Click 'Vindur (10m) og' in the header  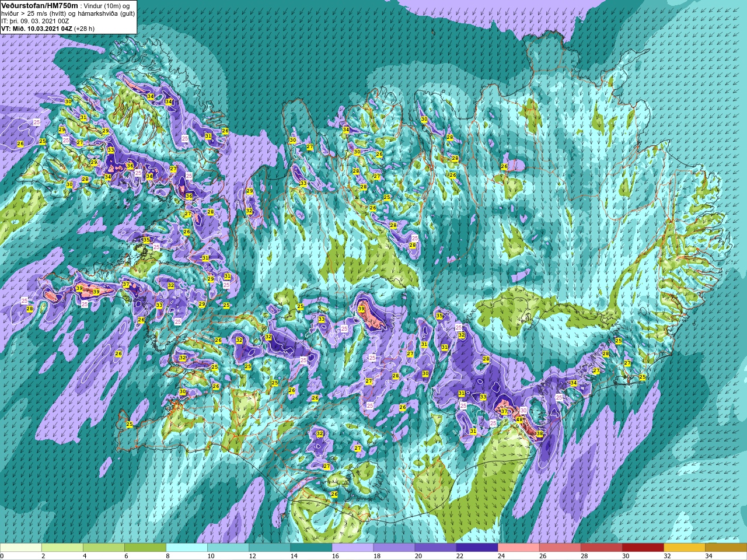(107, 6)
